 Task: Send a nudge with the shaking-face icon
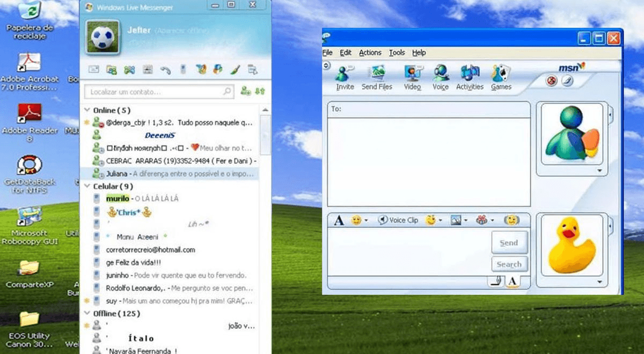pyautogui.click(x=511, y=220)
